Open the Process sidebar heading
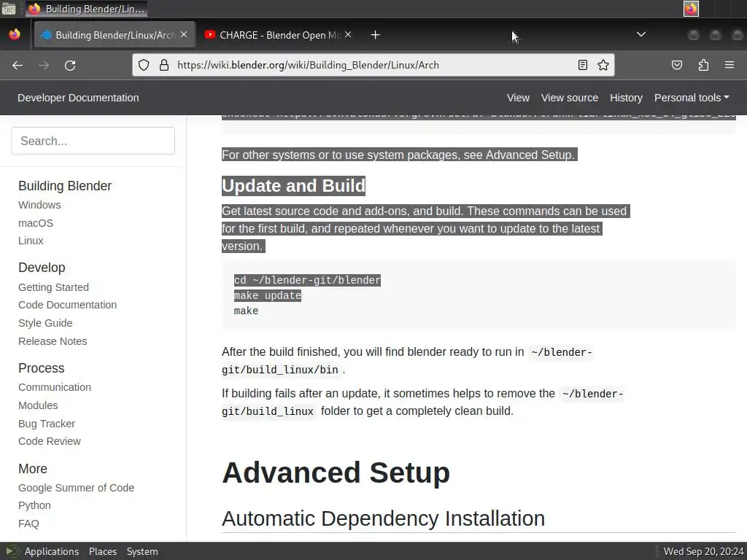 pos(42,368)
